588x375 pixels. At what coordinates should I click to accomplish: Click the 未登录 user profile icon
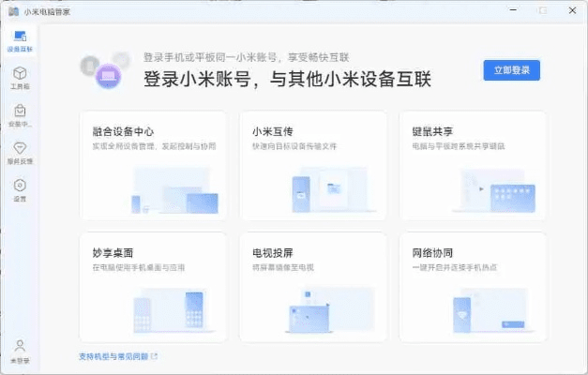tap(20, 350)
